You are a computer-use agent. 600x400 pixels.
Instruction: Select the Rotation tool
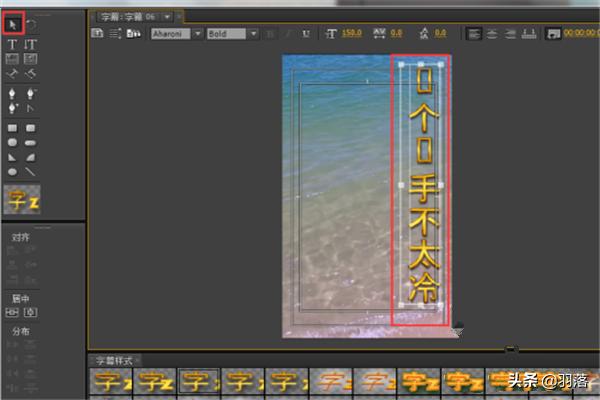pos(31,25)
